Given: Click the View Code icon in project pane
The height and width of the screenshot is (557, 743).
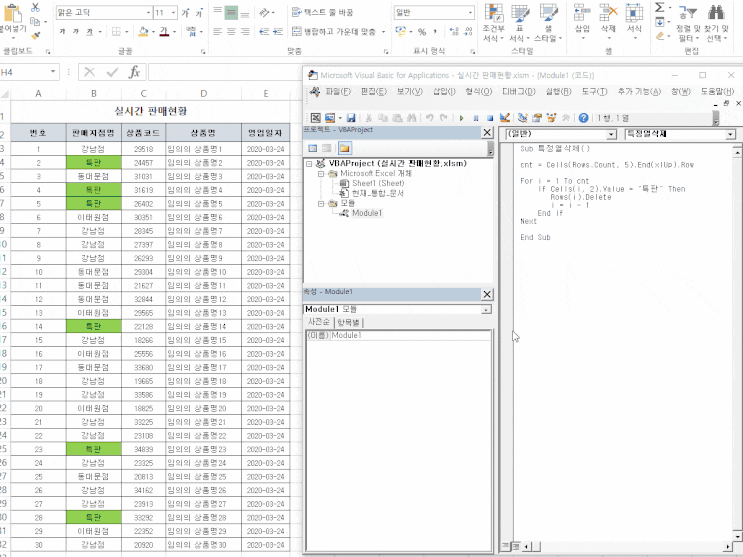Looking at the screenshot, I should click(x=313, y=148).
